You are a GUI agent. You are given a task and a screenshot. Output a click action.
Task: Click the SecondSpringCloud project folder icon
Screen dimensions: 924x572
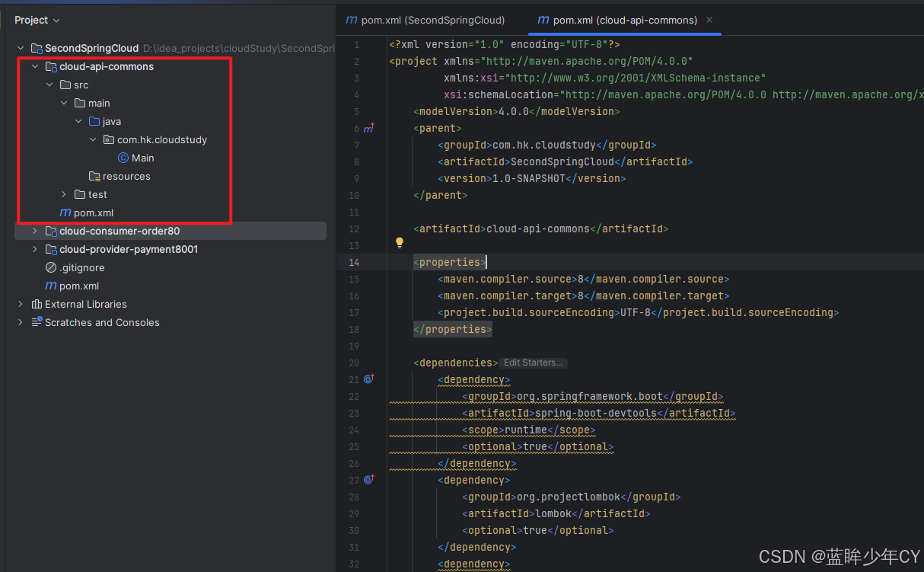(x=36, y=48)
